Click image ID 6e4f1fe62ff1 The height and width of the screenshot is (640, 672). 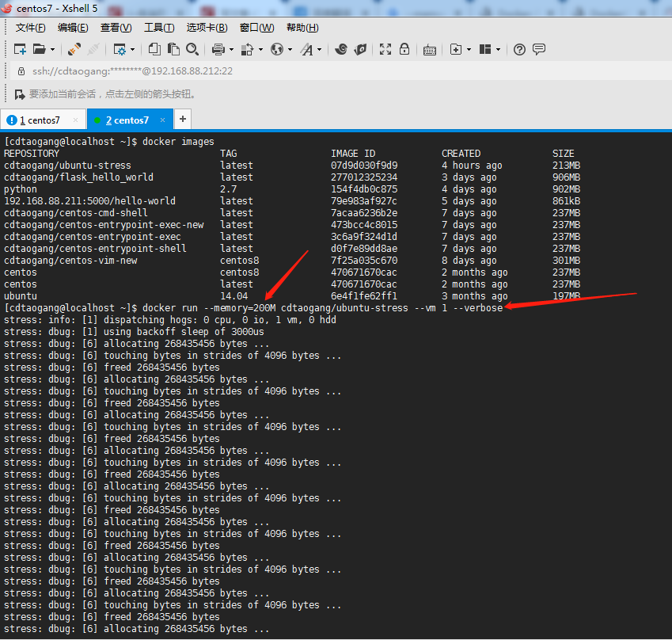(364, 296)
